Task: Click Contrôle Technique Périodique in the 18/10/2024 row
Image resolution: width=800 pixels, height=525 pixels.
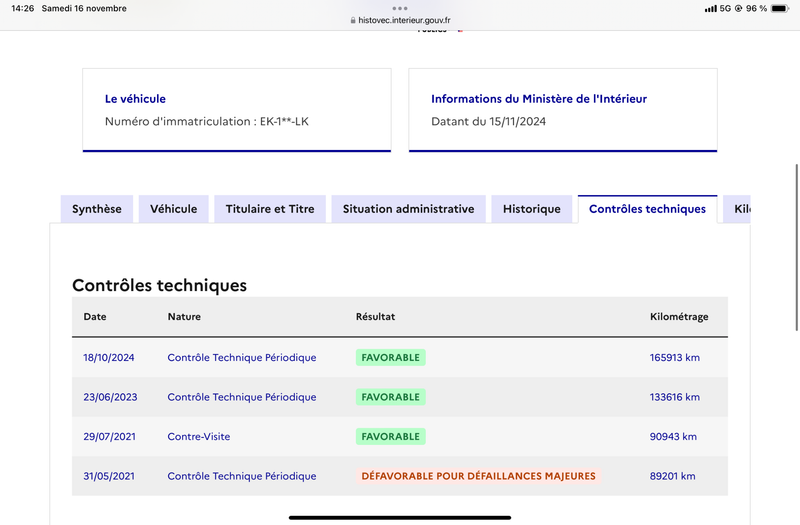Action: 242,358
